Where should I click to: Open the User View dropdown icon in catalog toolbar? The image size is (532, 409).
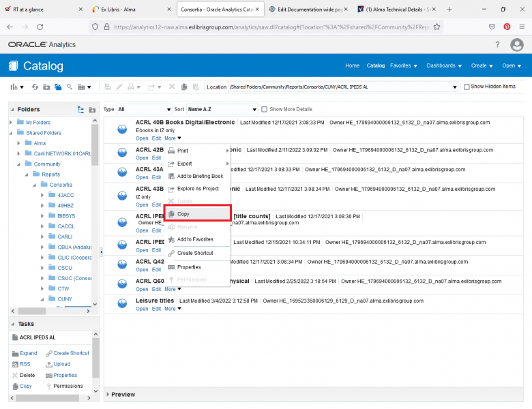(x=16, y=87)
